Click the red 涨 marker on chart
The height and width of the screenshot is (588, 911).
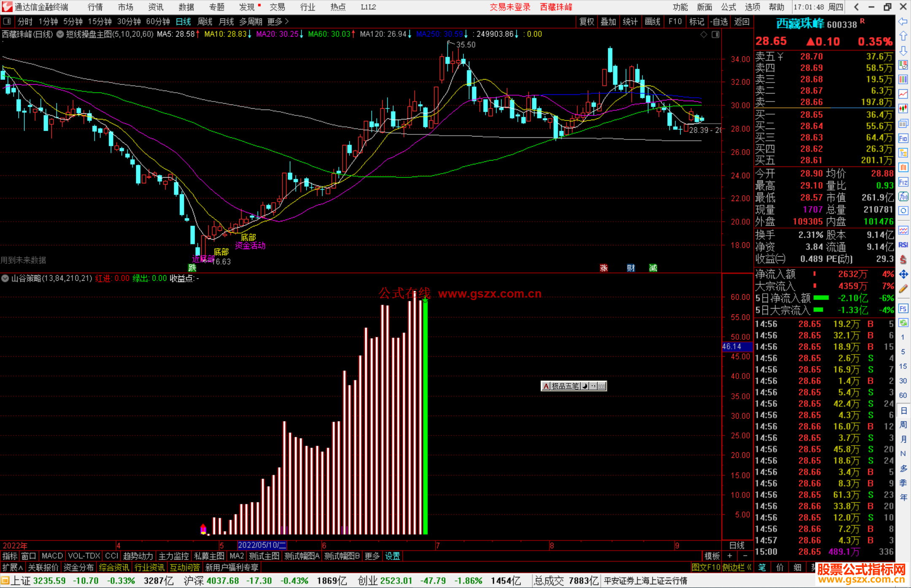click(x=604, y=268)
